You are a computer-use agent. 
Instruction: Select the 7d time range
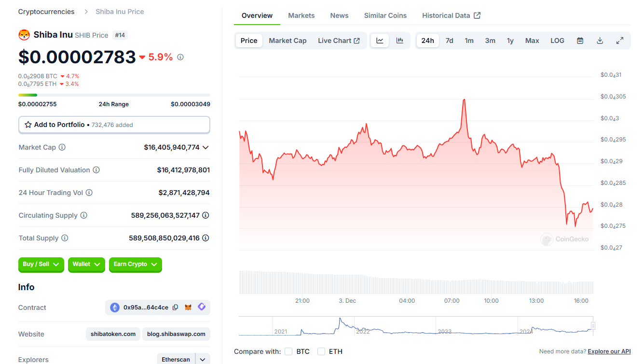[450, 41]
